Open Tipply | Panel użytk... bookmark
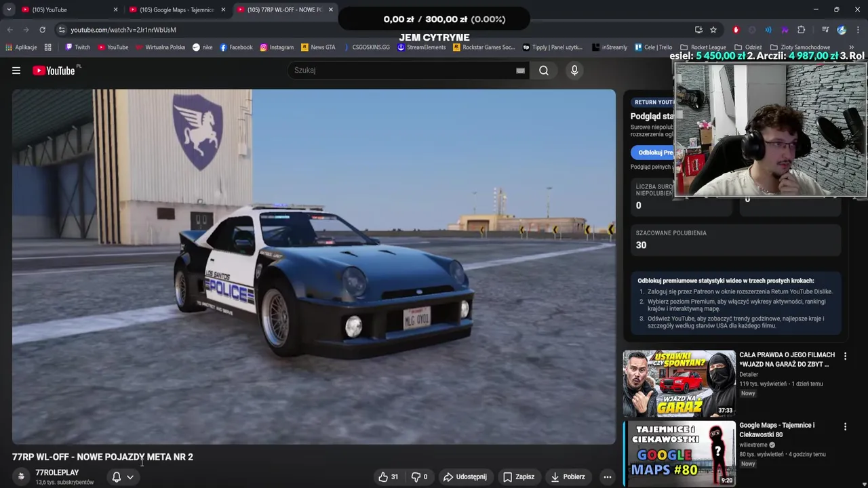Image resolution: width=868 pixels, height=488 pixels. 552,47
